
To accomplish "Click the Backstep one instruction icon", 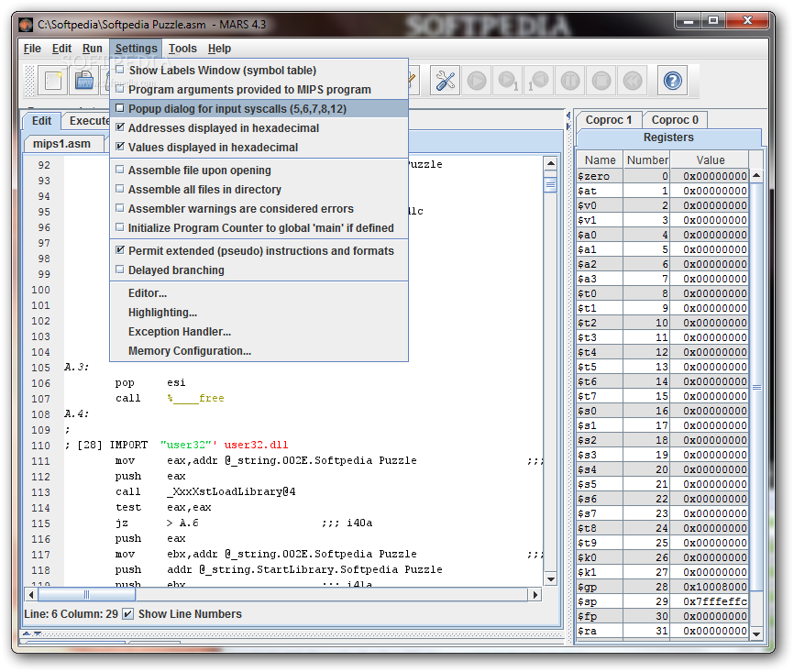I will pos(539,81).
